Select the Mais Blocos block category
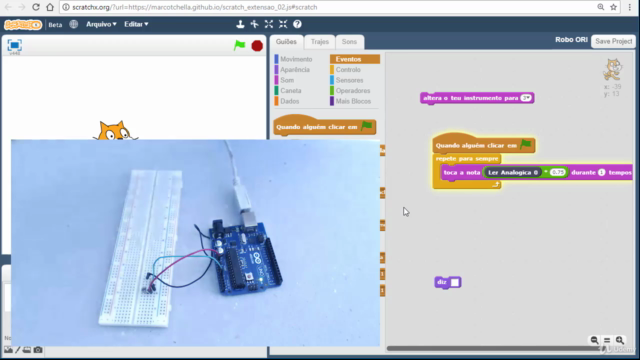Image resolution: width=640 pixels, height=360 pixels. [x=353, y=101]
